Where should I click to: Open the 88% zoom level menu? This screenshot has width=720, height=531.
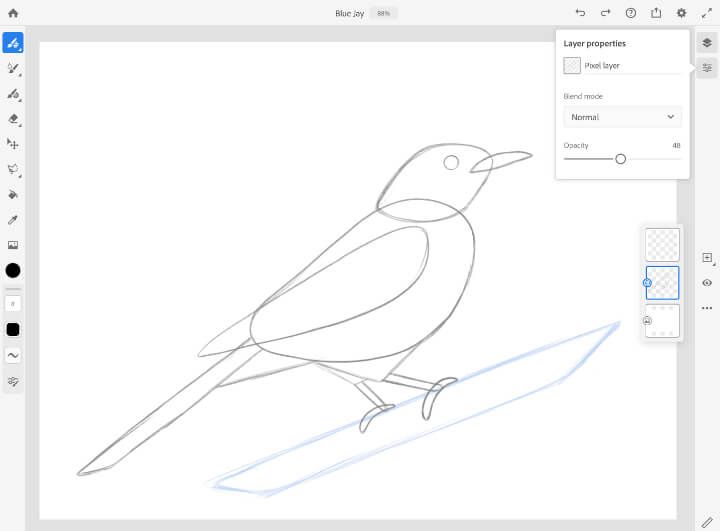(383, 13)
